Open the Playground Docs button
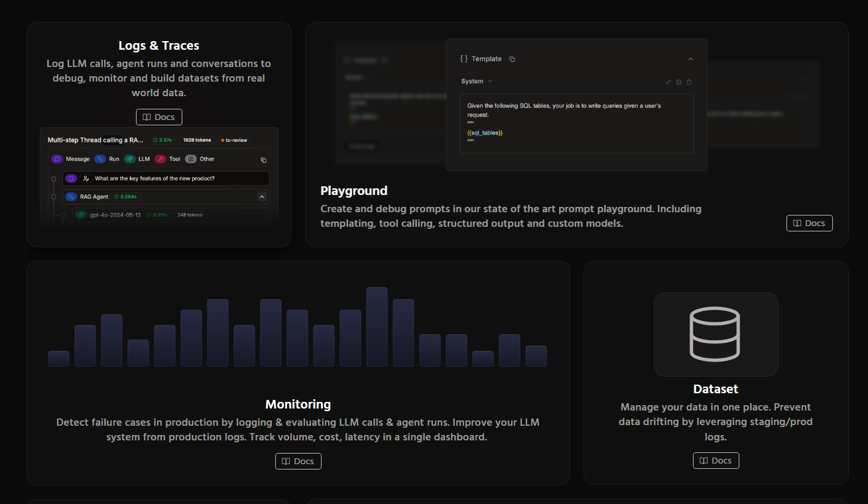Screen dimensions: 868x504 point(809,223)
